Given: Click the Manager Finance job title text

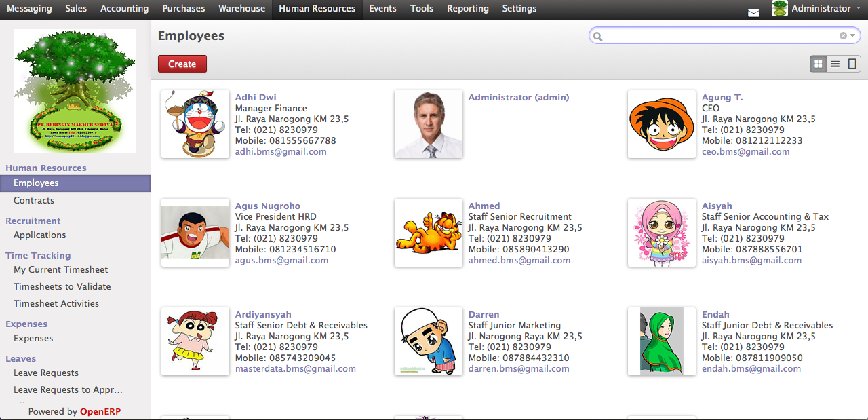Looking at the screenshot, I should [271, 108].
